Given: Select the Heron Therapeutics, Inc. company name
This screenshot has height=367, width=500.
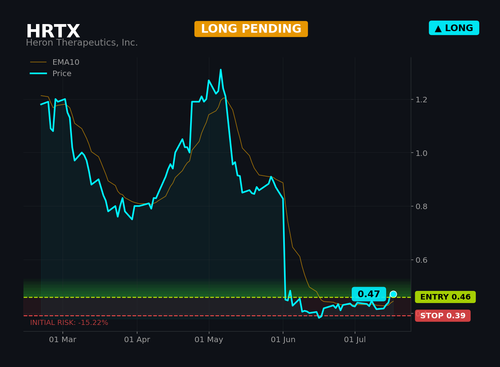Looking at the screenshot, I should point(82,43).
